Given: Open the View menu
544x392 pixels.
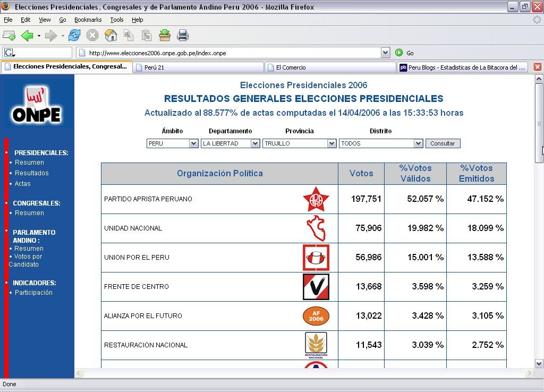Looking at the screenshot, I should (x=45, y=20).
